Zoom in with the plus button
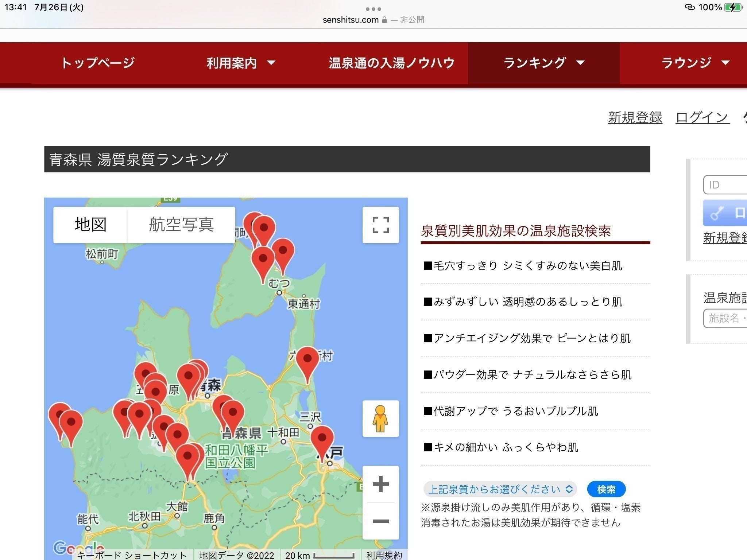Viewport: 747px width, 560px height. 380,484
